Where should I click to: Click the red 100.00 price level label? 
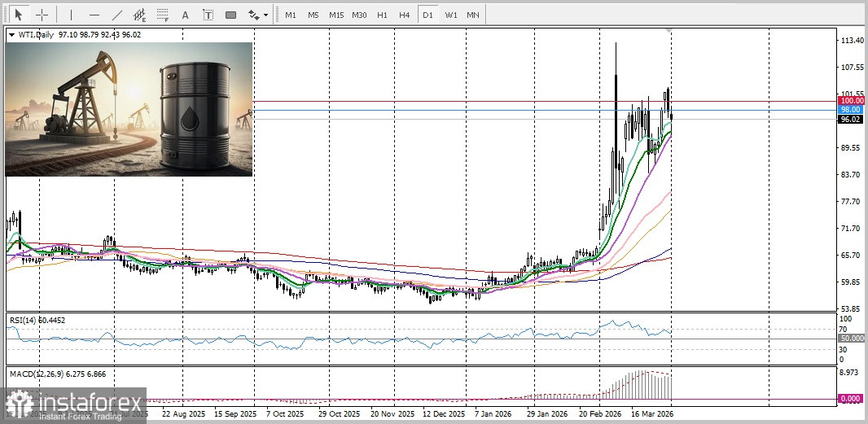[x=850, y=100]
